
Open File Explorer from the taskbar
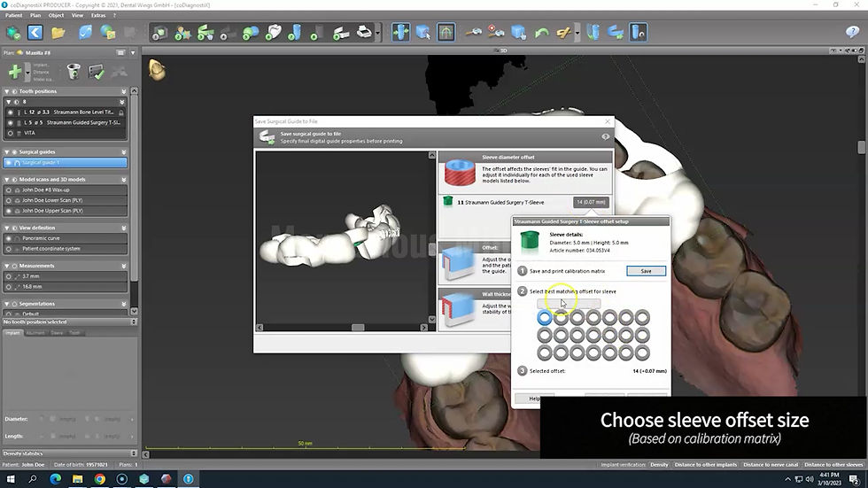78,478
